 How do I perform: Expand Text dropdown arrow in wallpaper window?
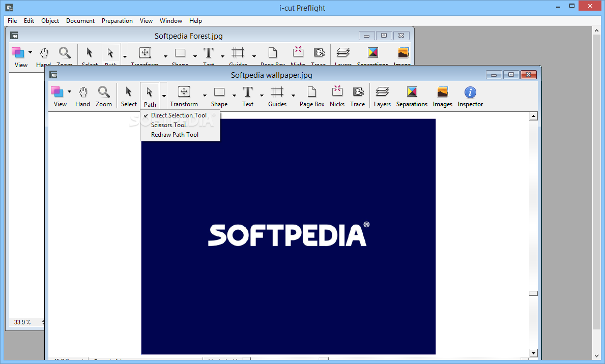[x=262, y=95]
